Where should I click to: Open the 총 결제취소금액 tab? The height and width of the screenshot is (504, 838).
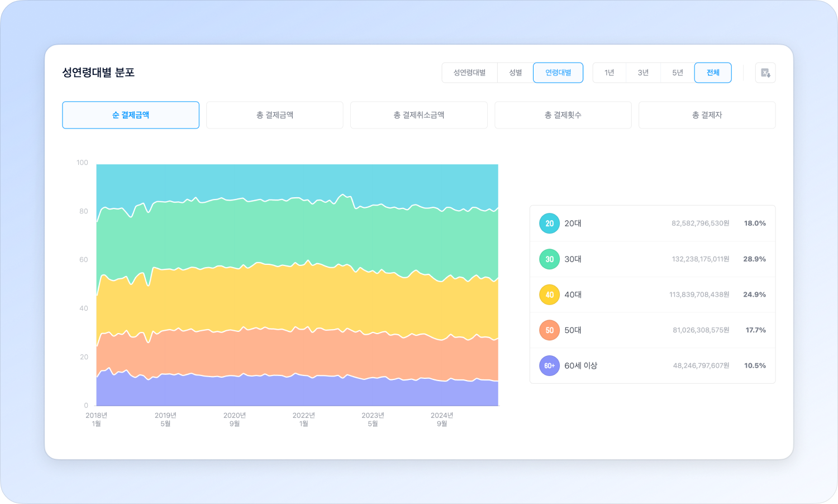pos(419,115)
